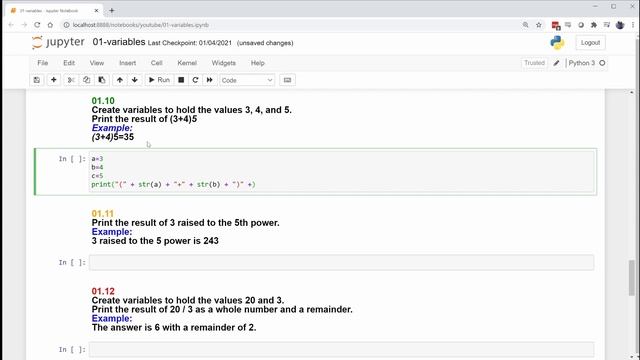
Task: Save and checkpoint the notebook
Action: pos(37,80)
